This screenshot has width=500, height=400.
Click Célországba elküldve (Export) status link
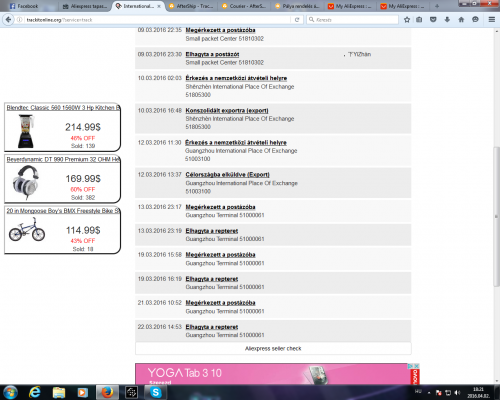click(227, 174)
